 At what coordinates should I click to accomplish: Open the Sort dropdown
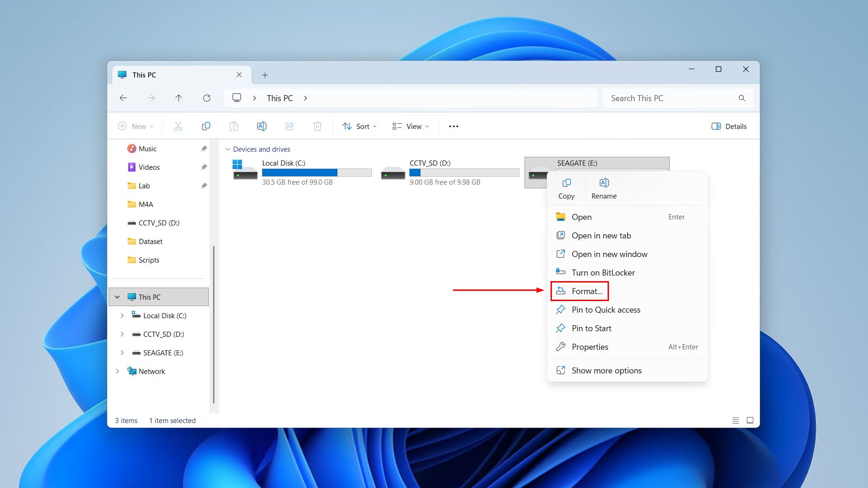click(x=360, y=126)
